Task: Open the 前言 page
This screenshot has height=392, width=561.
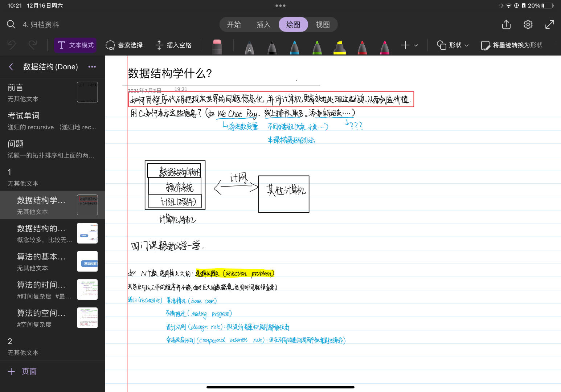Action: [52, 92]
